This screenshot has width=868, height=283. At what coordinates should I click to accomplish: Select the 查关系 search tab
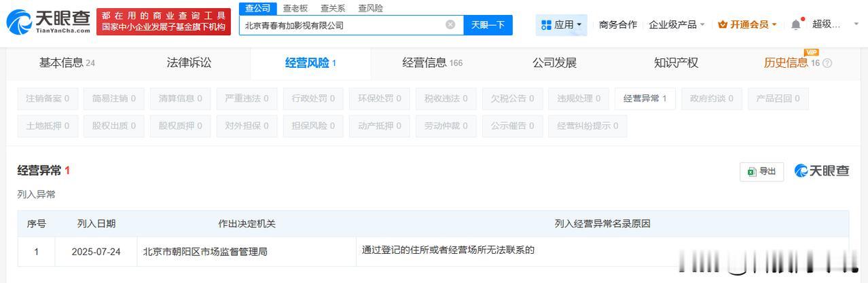pyautogui.click(x=333, y=8)
